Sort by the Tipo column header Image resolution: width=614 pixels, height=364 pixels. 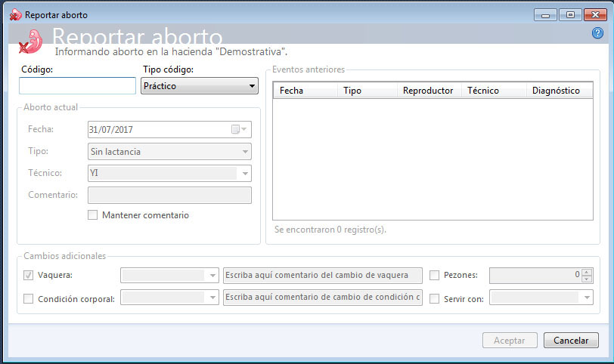[367, 91]
